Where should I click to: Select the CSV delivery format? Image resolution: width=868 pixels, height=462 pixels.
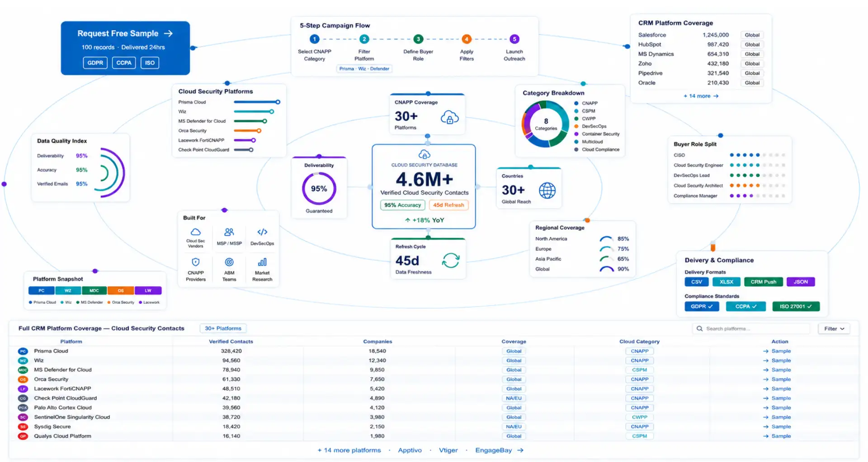point(696,282)
